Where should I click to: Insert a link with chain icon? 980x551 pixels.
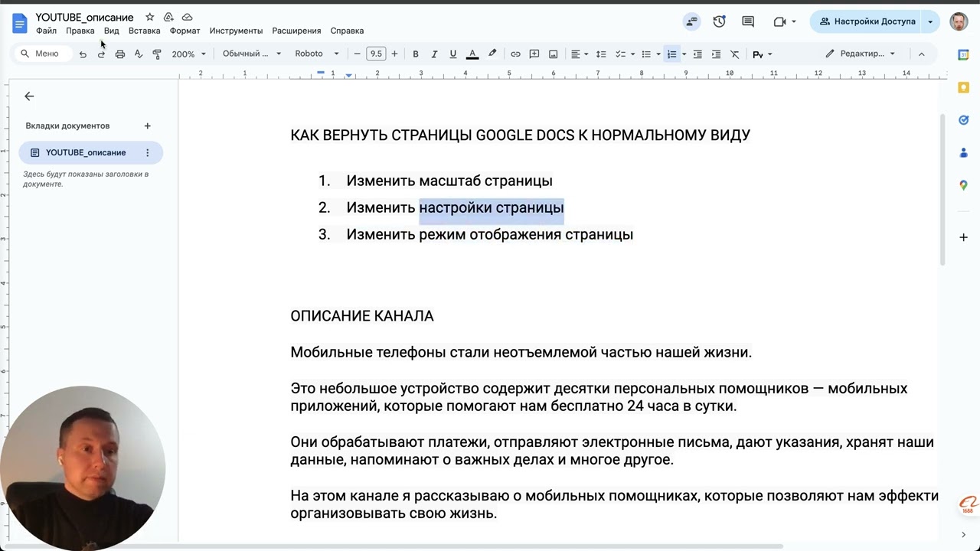coord(515,54)
